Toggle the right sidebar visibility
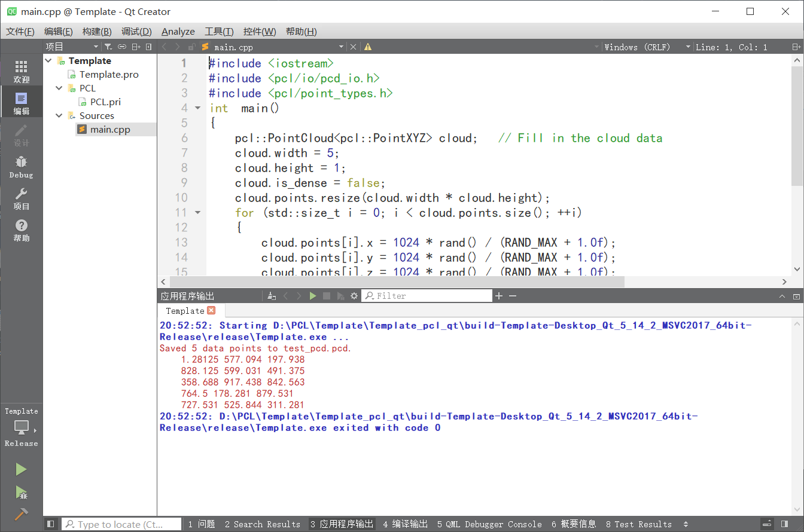This screenshot has width=804, height=532. (x=784, y=524)
